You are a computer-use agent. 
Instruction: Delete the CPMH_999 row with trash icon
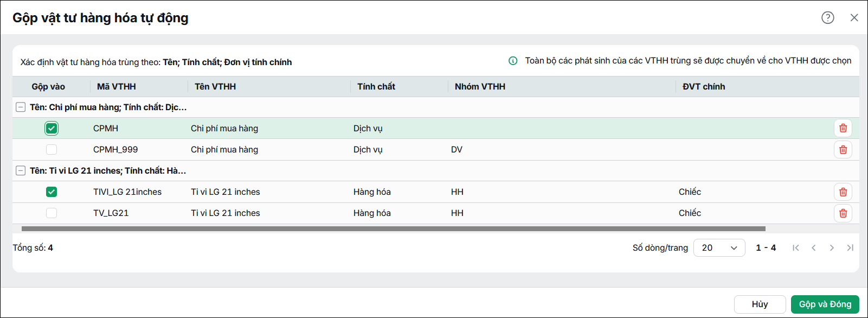pos(843,149)
